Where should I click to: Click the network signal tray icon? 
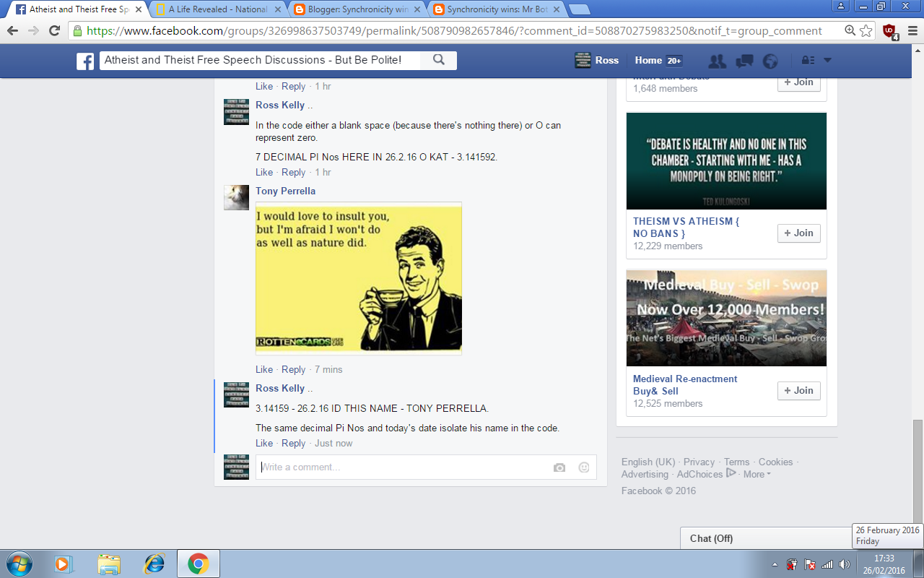(x=827, y=564)
